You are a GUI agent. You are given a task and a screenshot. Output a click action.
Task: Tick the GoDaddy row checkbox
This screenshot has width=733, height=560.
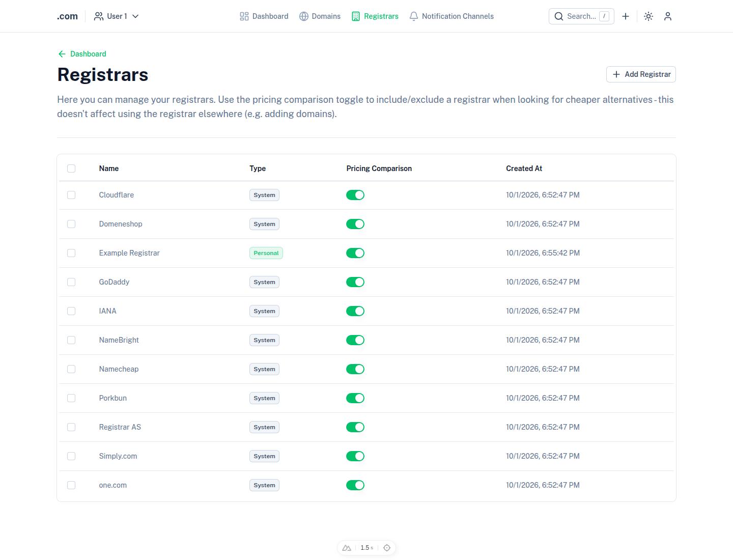[71, 282]
